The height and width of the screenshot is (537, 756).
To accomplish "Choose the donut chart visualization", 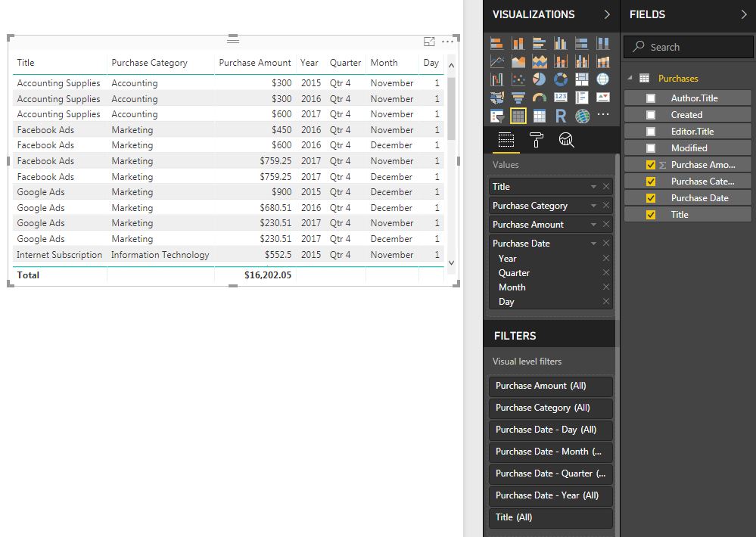I will coord(561,79).
